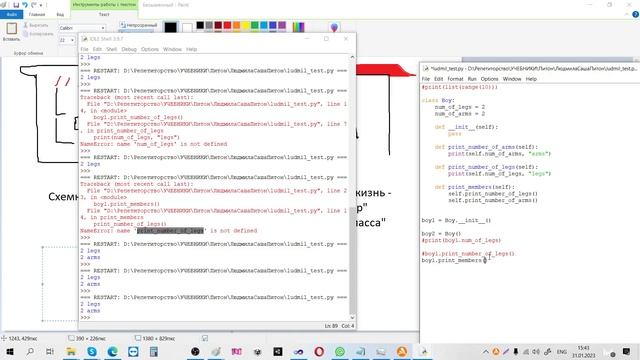Open Format menu in the editor window
640x360 pixels.
tap(456, 79)
